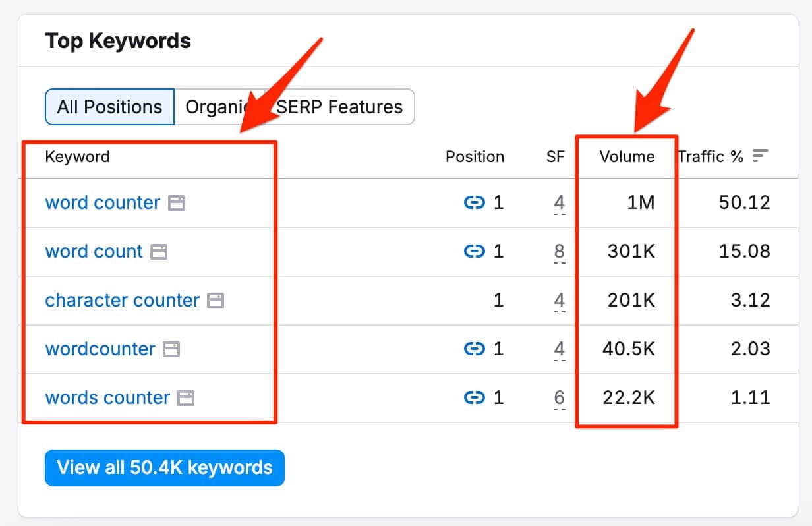Switch to the SERP Features tab

tap(340, 107)
